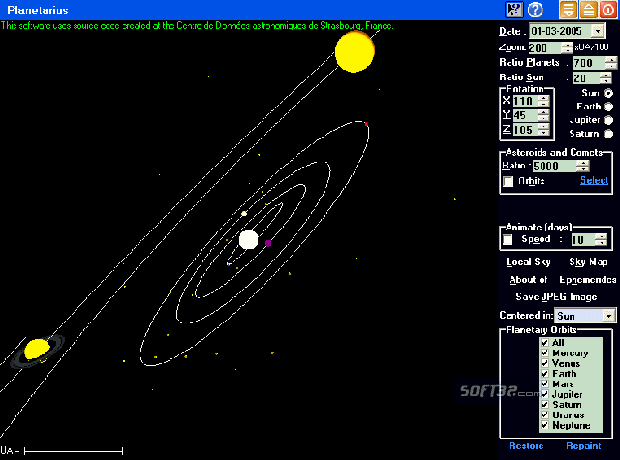Click the large yellow Jupiter planet
620x460 pixels.
point(355,51)
